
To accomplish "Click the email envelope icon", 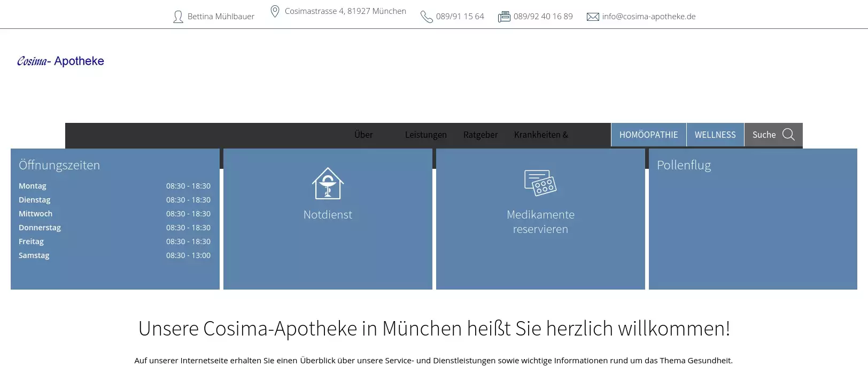I will (x=593, y=17).
